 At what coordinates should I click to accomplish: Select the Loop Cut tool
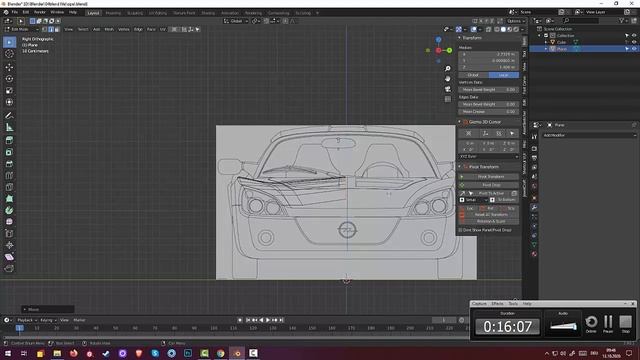(9, 176)
